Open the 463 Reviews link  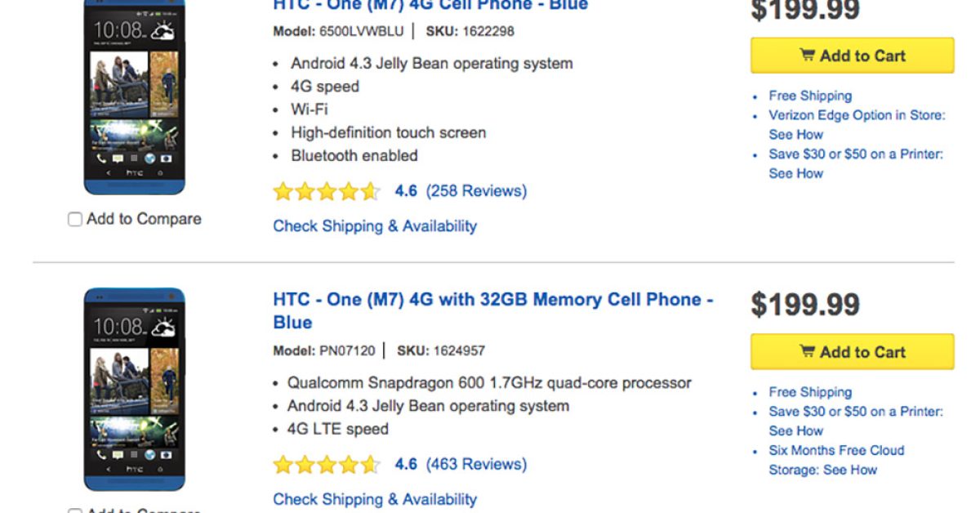coord(476,465)
